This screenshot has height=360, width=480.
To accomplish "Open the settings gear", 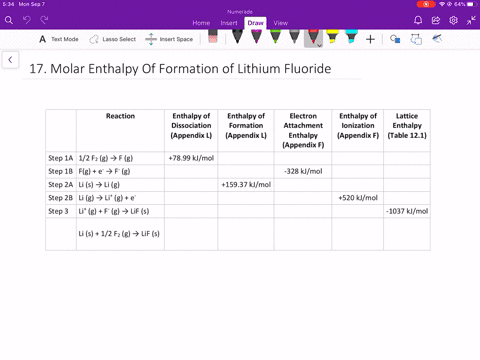I will (453, 20).
